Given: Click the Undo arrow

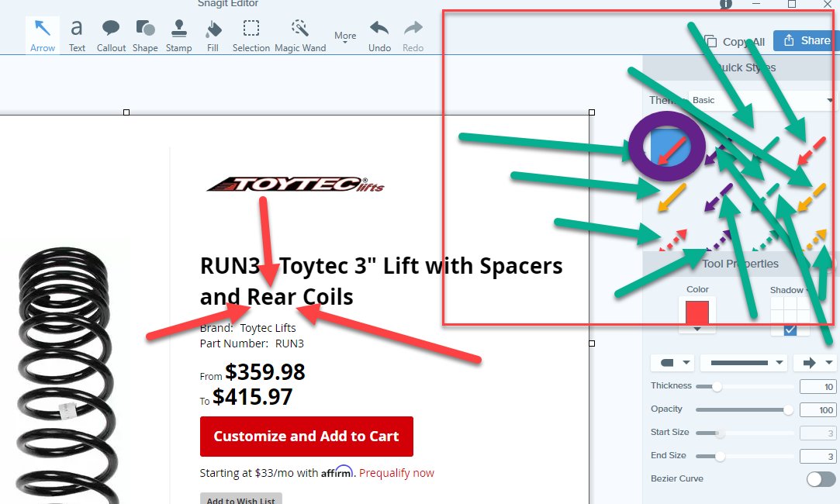Looking at the screenshot, I should tap(379, 36).
